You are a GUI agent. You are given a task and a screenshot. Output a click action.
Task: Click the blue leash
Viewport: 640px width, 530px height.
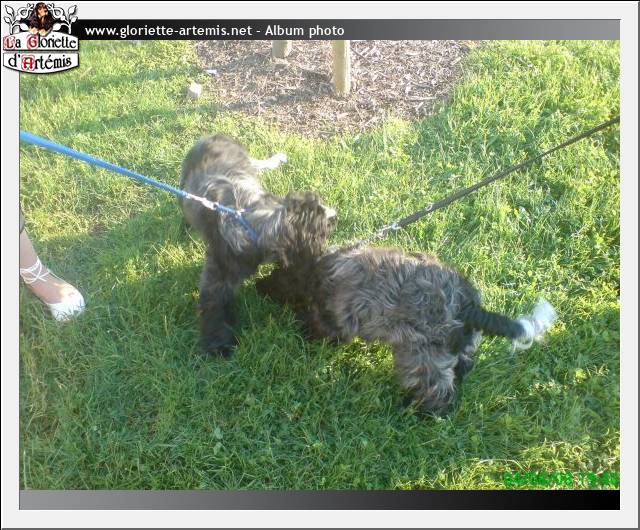click(110, 165)
